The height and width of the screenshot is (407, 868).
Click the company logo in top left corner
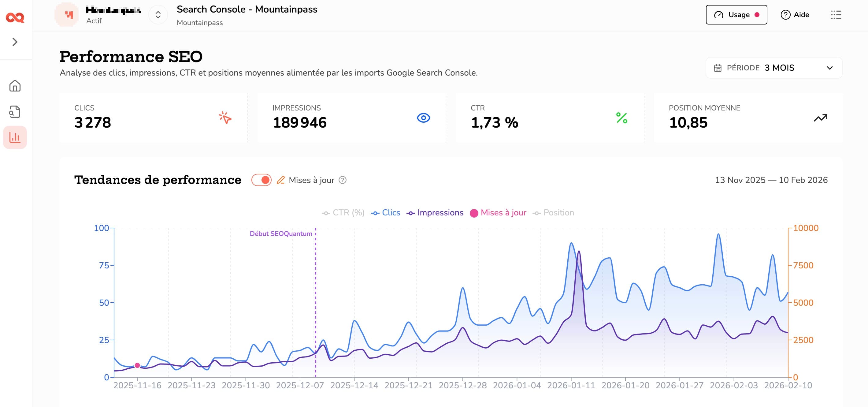click(14, 18)
